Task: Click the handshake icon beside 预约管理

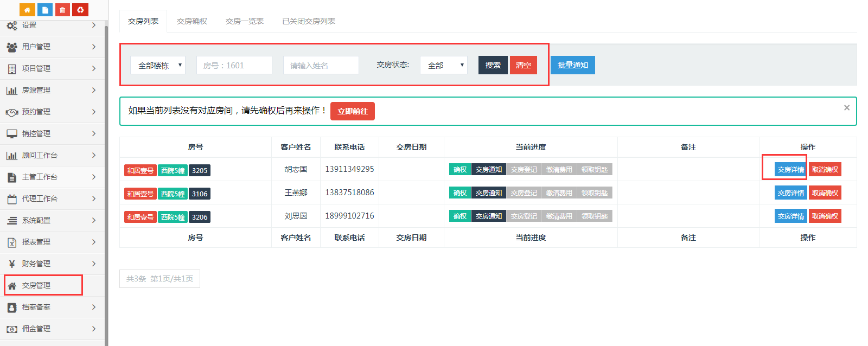Action: point(11,112)
